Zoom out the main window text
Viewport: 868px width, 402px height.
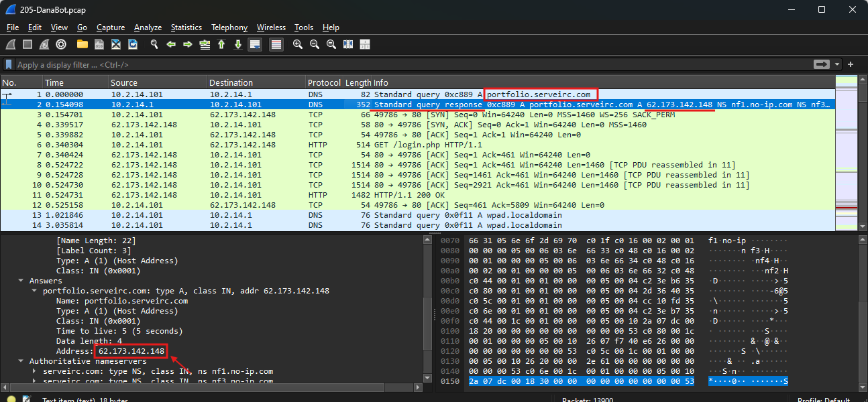click(x=315, y=44)
